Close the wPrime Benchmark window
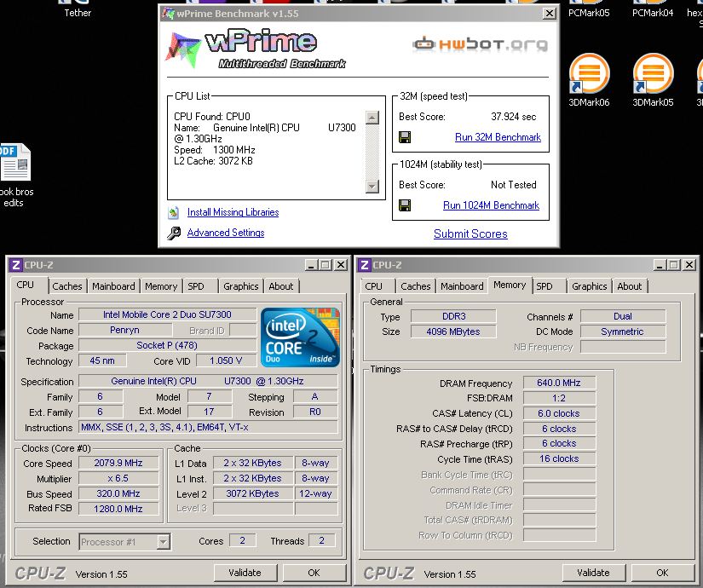This screenshot has height=588, width=703. pyautogui.click(x=550, y=14)
